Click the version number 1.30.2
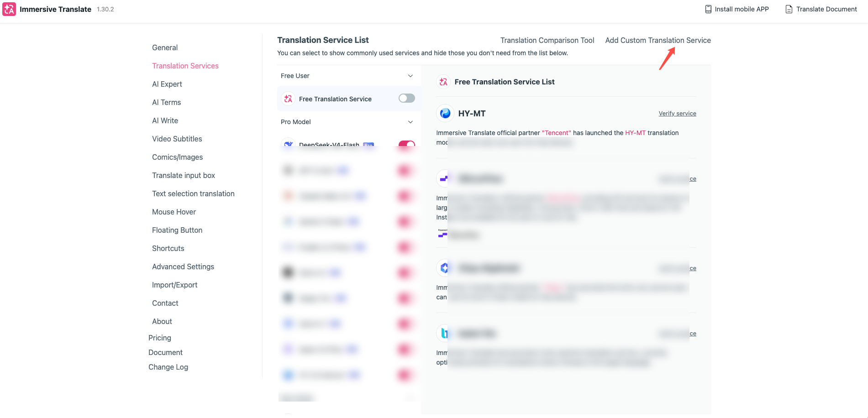Viewport: 868px width, 418px height. pyautogui.click(x=105, y=9)
